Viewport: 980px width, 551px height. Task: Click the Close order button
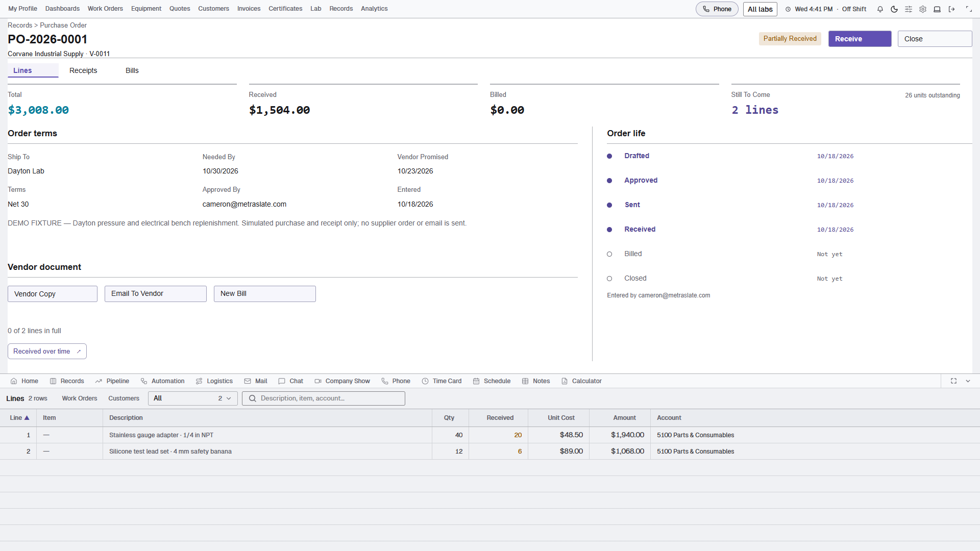(935, 39)
